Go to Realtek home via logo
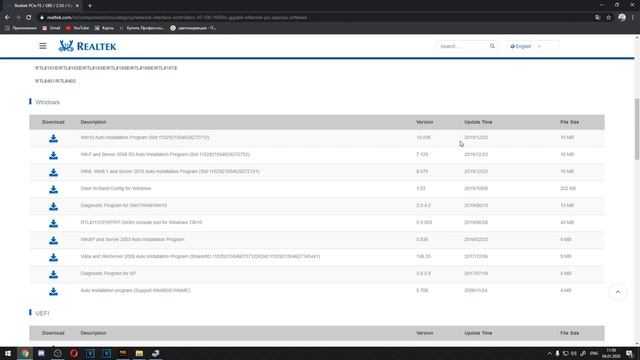Viewport: 640px width, 360px height. [x=87, y=46]
